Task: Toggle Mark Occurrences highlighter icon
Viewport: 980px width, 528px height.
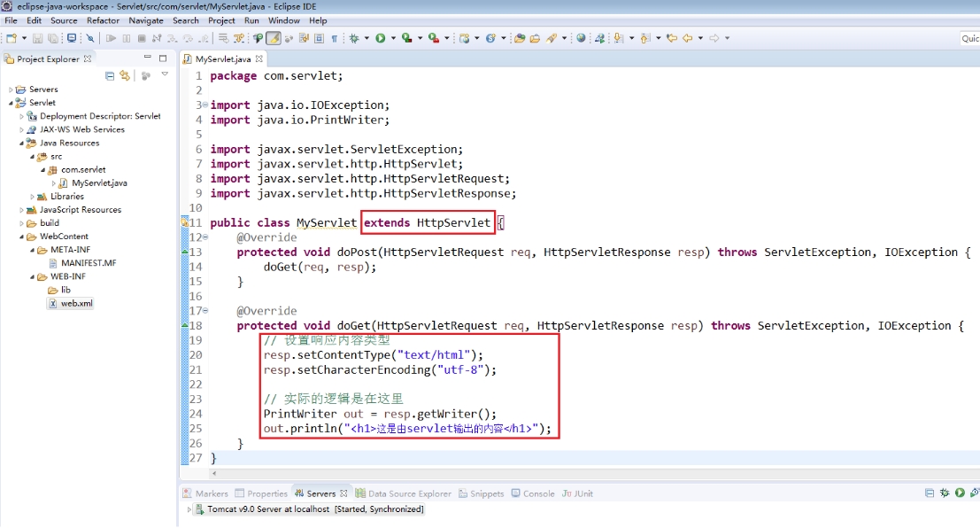Action: tap(274, 38)
